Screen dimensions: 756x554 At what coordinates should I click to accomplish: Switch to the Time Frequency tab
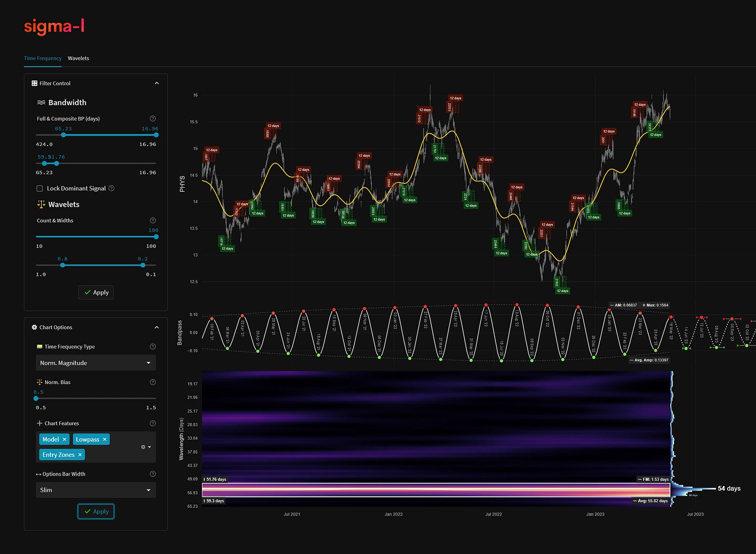click(x=43, y=58)
